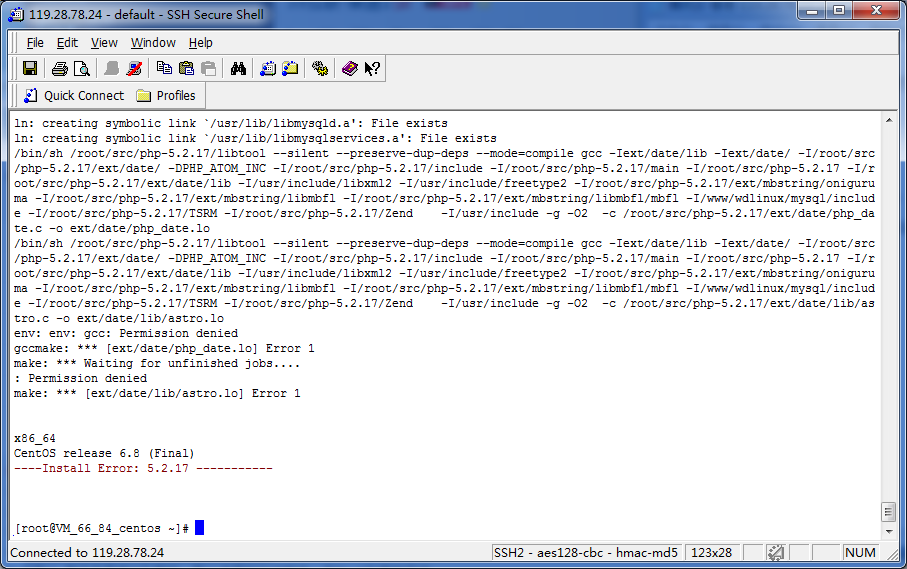
Task: Open the View menu
Action: (104, 43)
